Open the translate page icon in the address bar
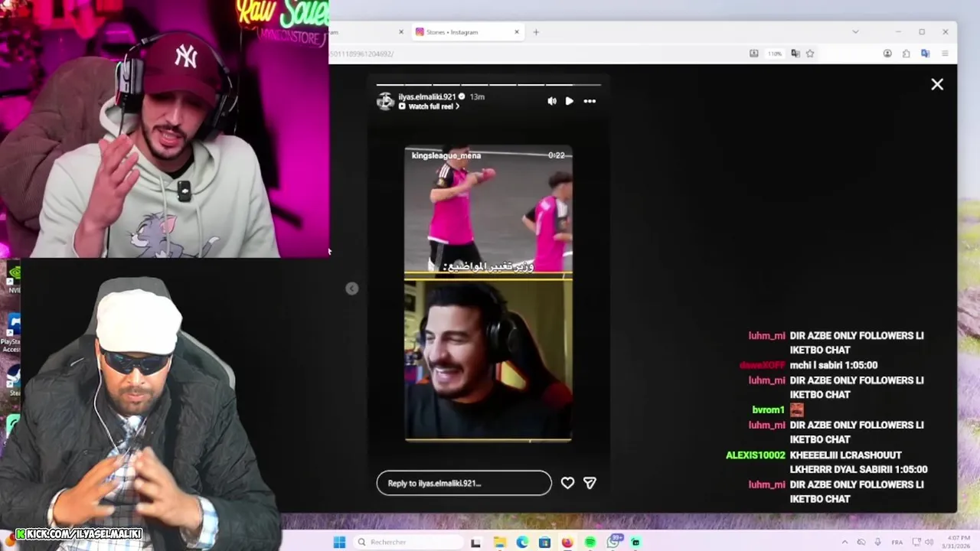The height and width of the screenshot is (551, 980). tap(795, 54)
